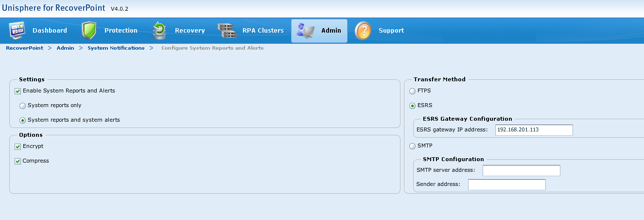The width and height of the screenshot is (644, 220).
Task: Click the Sender address label
Action: pos(438,184)
